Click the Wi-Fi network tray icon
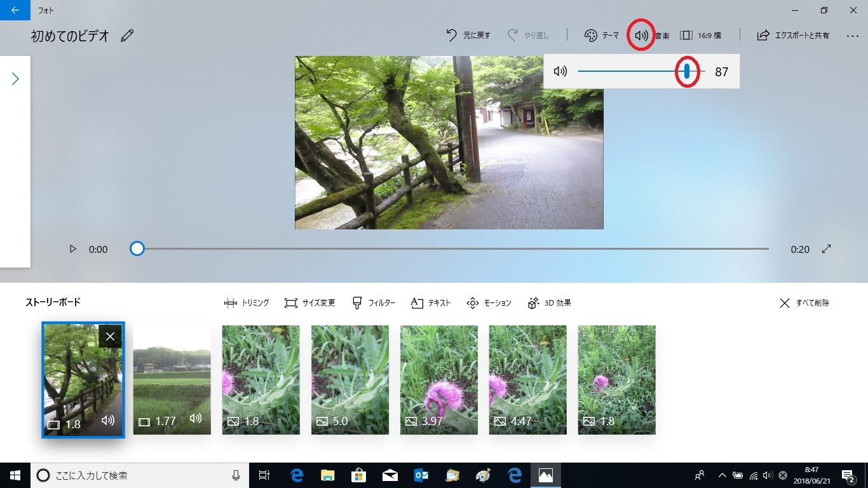868x488 pixels. (x=753, y=475)
